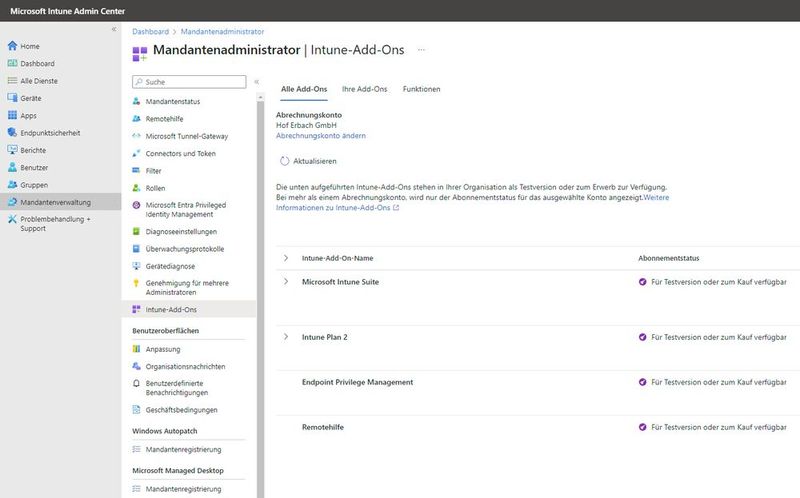This screenshot has height=498, width=800.
Task: Click the Berichte monitor icon
Action: [12, 150]
